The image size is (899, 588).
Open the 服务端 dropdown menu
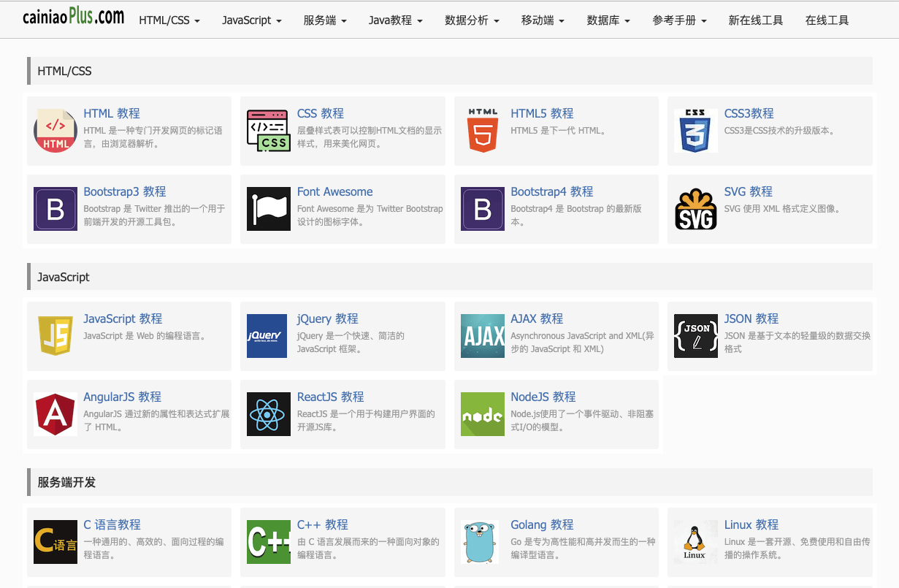point(325,20)
